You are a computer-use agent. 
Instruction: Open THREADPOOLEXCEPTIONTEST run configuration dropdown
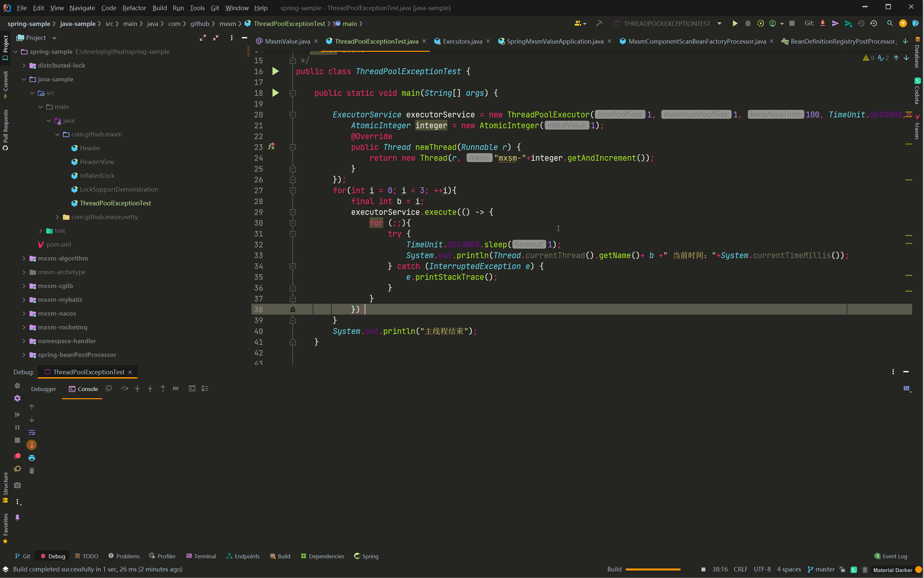point(719,24)
